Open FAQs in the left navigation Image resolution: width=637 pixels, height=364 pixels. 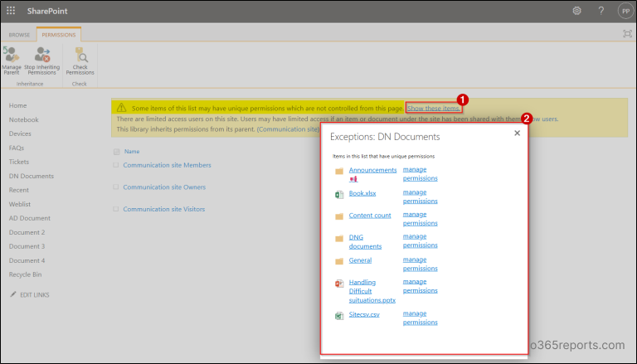17,148
